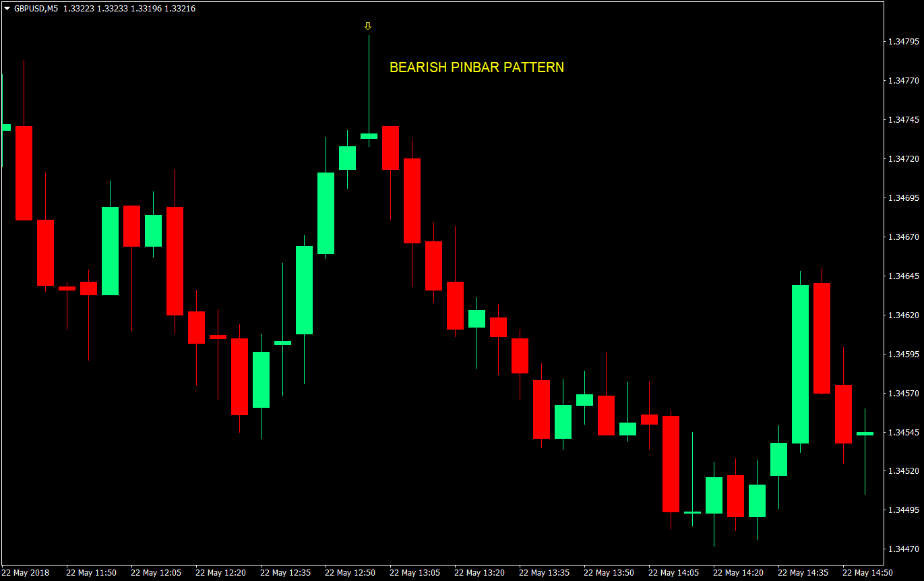Select the bid price 1.33223 quote

[78, 9]
